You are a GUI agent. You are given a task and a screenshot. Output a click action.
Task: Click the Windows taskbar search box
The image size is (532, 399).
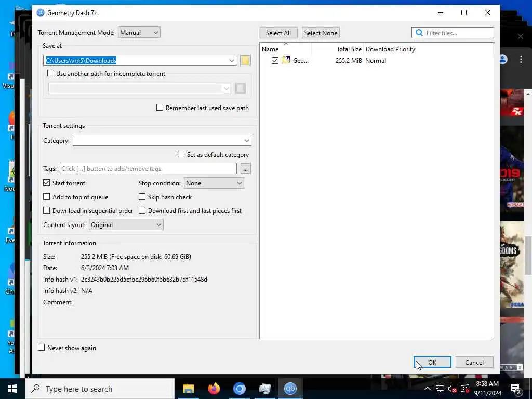point(100,389)
